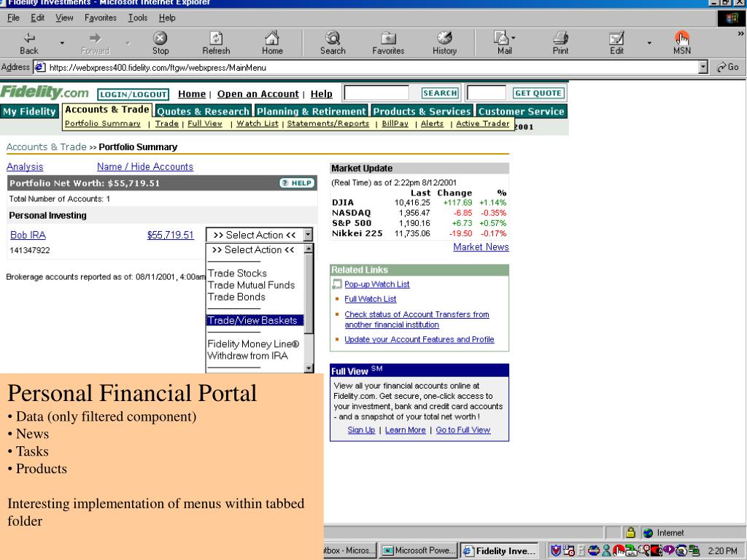
Task: Switch to the Customer Service tab
Action: [521, 112]
